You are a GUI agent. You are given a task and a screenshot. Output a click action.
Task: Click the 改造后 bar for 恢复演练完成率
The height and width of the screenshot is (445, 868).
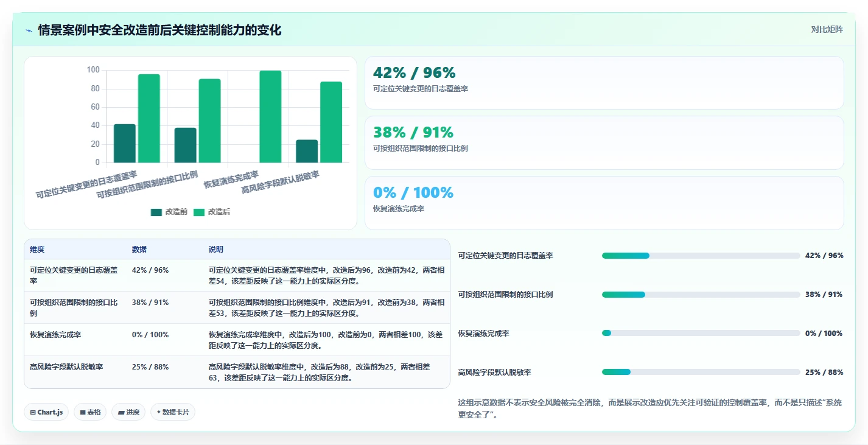coord(271,117)
